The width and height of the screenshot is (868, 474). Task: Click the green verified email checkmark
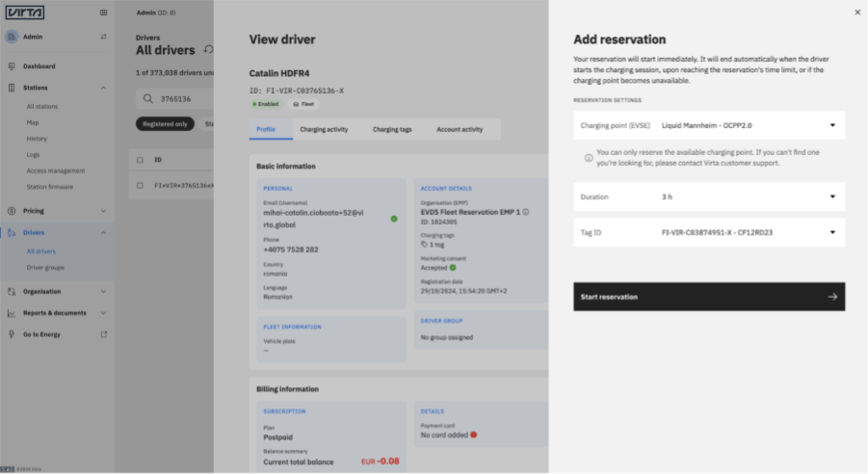tap(394, 219)
